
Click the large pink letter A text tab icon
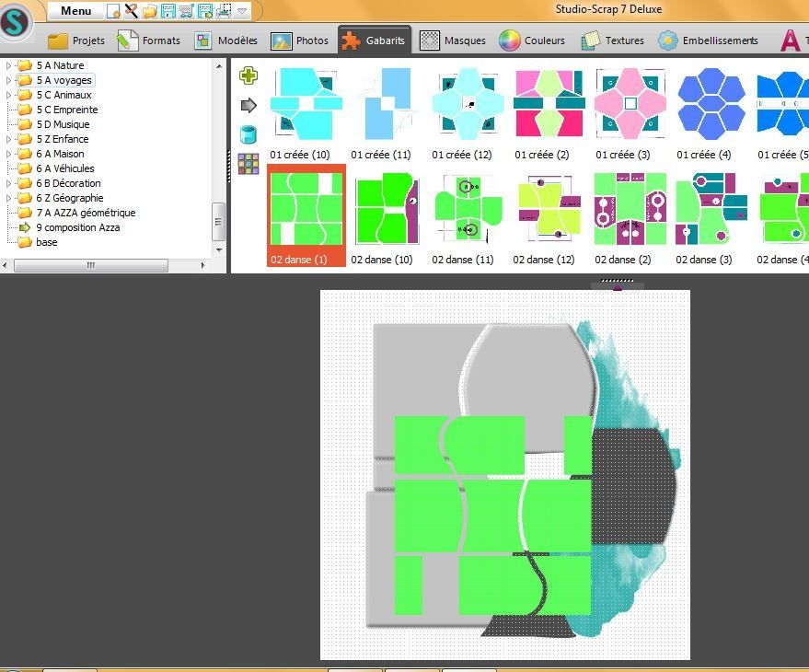[x=791, y=41]
